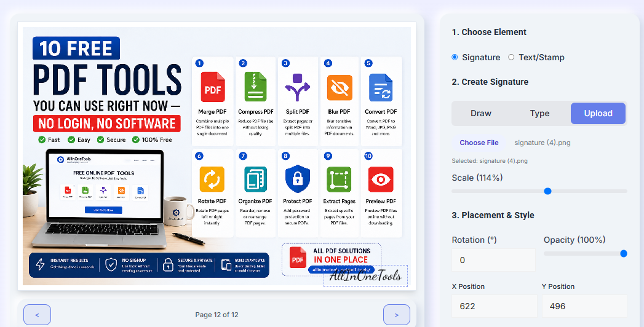Select the AllInOneTools signature overlay on the page
644x327 pixels.
coord(365,276)
